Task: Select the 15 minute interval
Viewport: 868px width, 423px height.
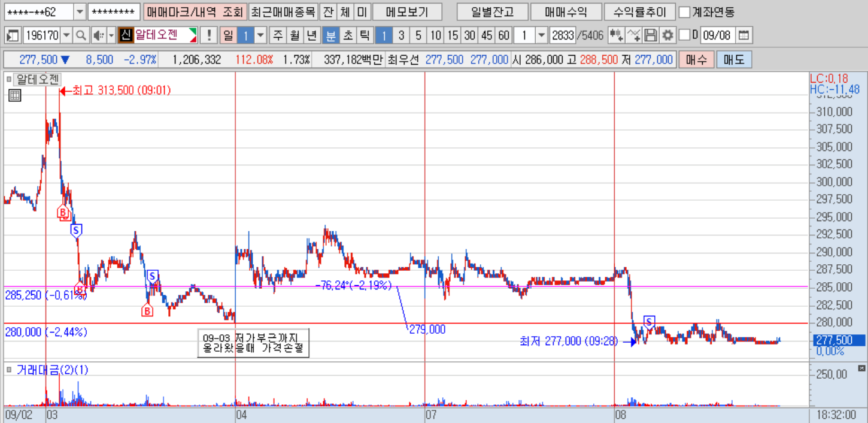Action: point(453,35)
